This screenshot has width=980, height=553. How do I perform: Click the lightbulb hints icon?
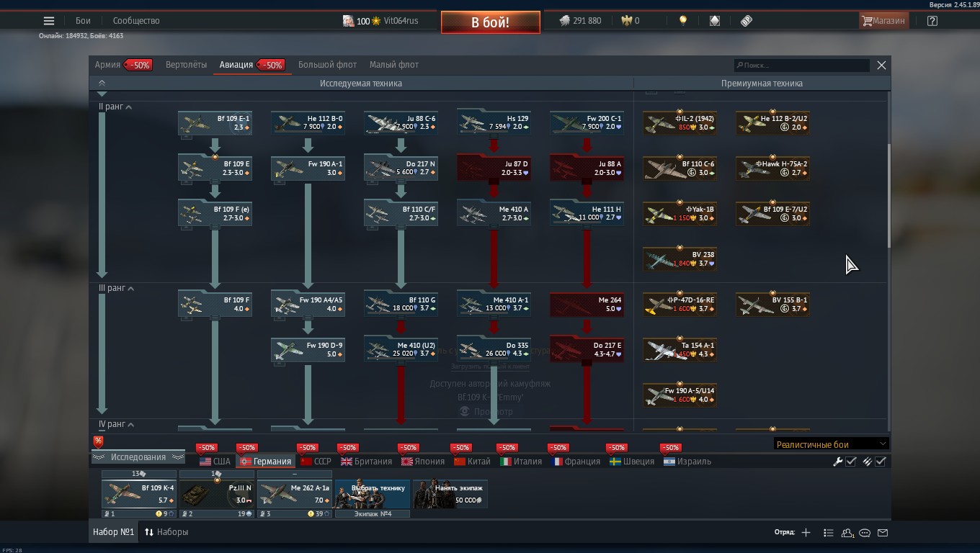pyautogui.click(x=683, y=21)
